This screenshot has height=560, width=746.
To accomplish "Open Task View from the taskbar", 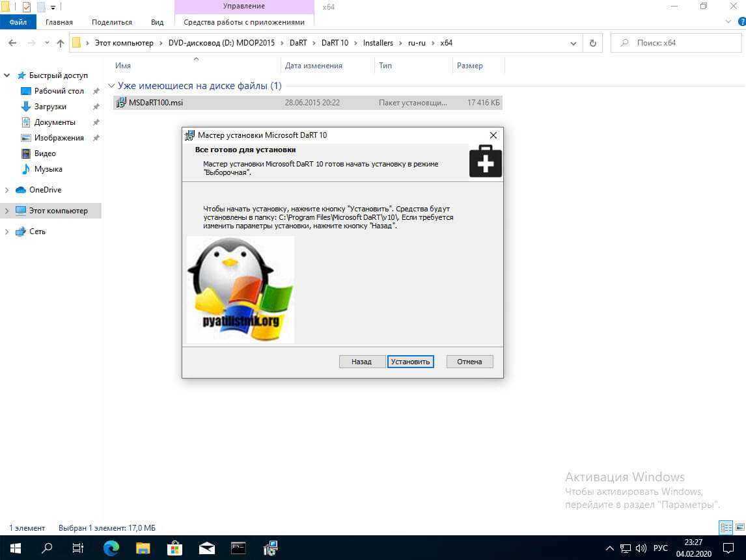I will pyautogui.click(x=78, y=548).
